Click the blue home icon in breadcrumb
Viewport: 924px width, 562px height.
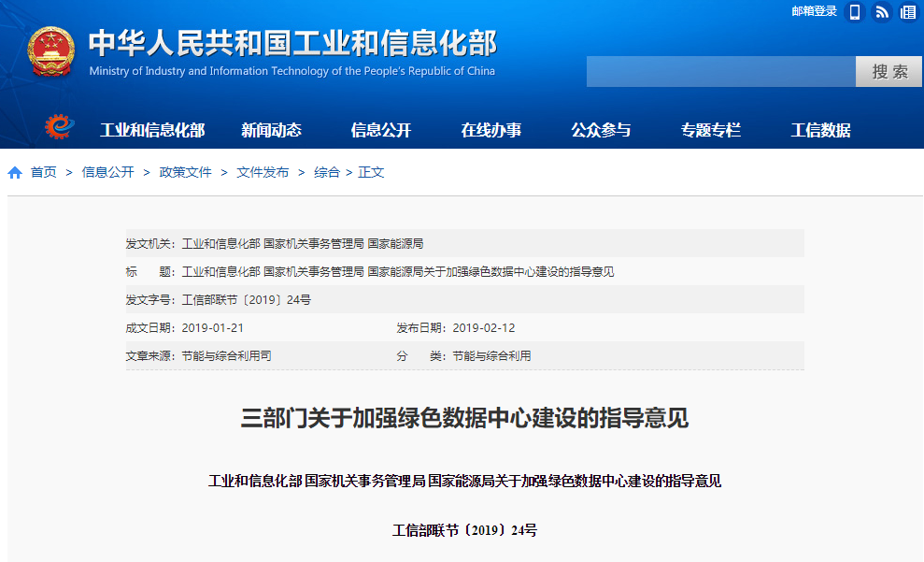coord(15,172)
